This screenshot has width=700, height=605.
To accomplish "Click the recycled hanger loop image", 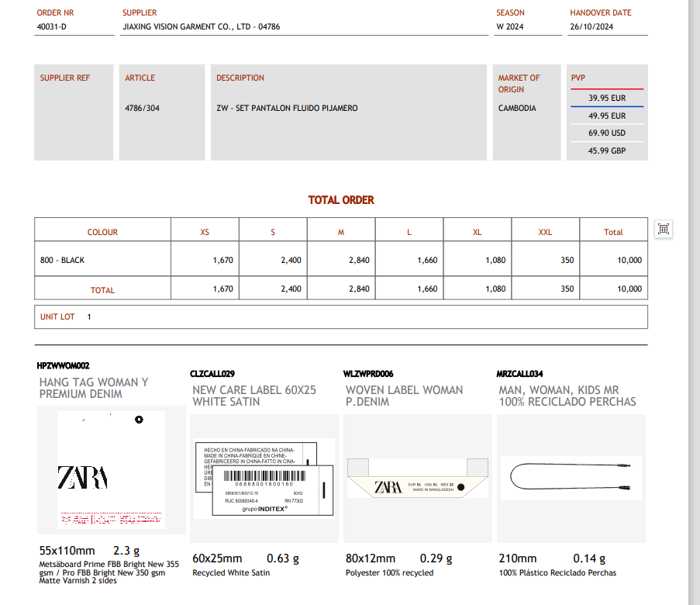I will click(570, 478).
